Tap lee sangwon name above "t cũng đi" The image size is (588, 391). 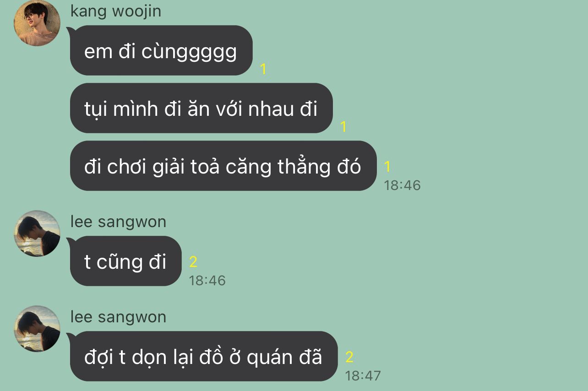click(118, 222)
